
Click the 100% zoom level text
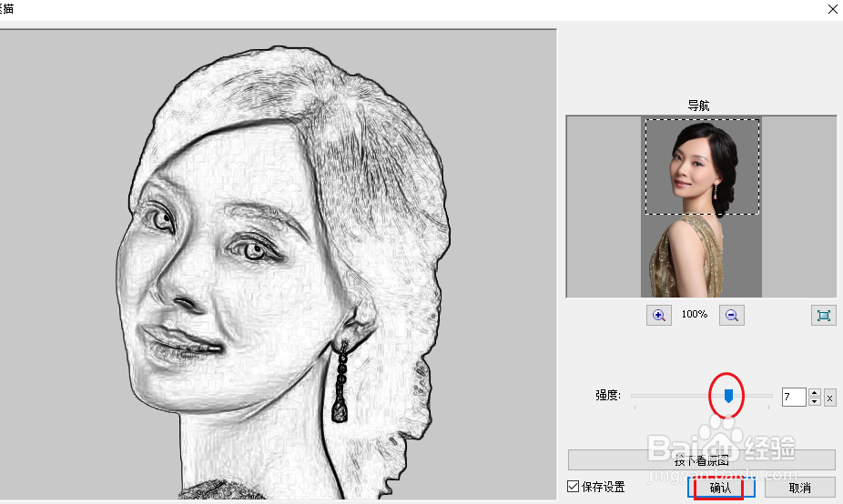(x=695, y=315)
